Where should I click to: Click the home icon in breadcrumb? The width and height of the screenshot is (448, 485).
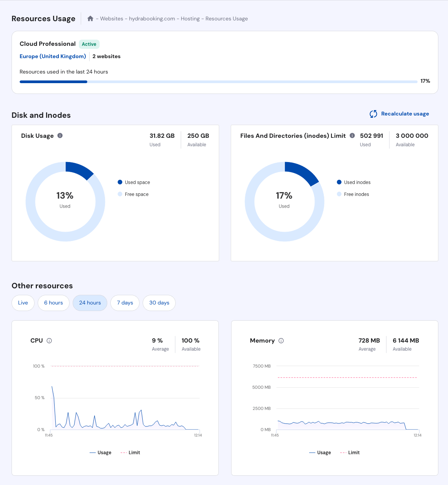(x=90, y=18)
